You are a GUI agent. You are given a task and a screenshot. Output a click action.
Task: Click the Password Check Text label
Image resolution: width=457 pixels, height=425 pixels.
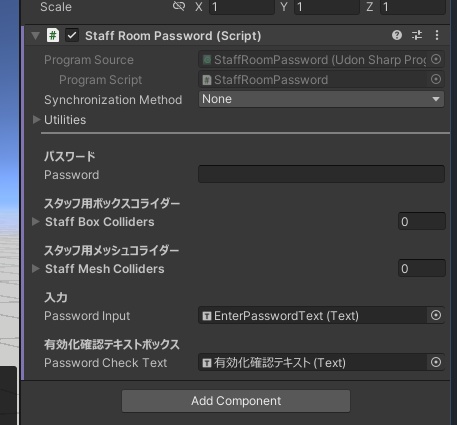[105, 363]
